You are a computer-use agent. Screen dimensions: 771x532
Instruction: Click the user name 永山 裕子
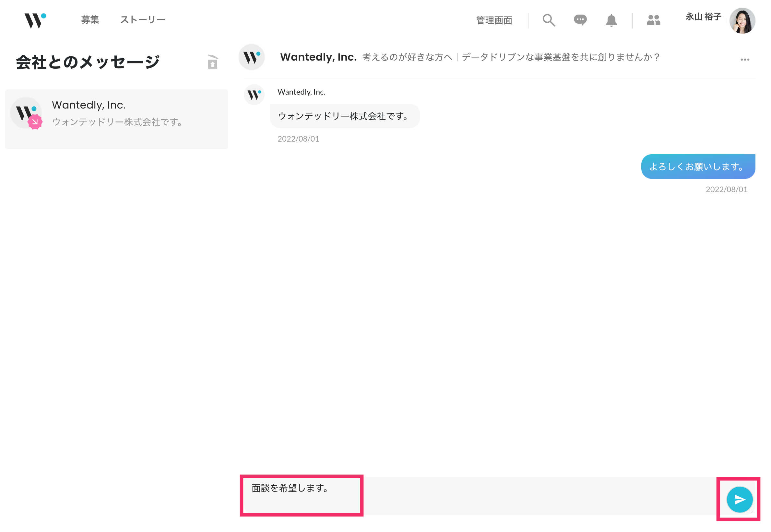pyautogui.click(x=703, y=17)
